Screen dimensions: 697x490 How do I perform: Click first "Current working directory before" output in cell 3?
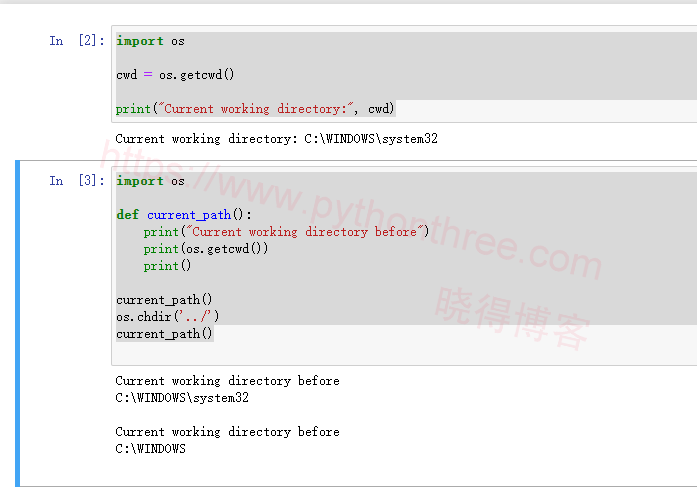(227, 381)
